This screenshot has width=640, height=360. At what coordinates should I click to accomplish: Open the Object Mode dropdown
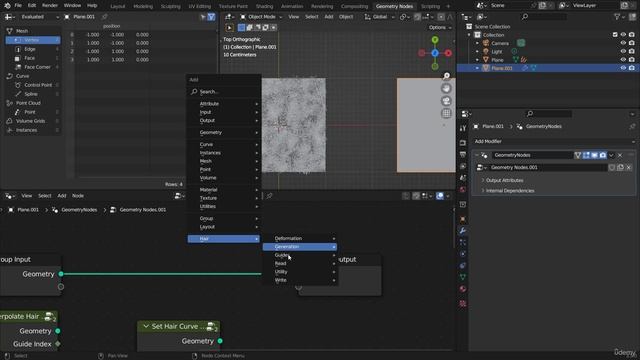[x=260, y=17]
